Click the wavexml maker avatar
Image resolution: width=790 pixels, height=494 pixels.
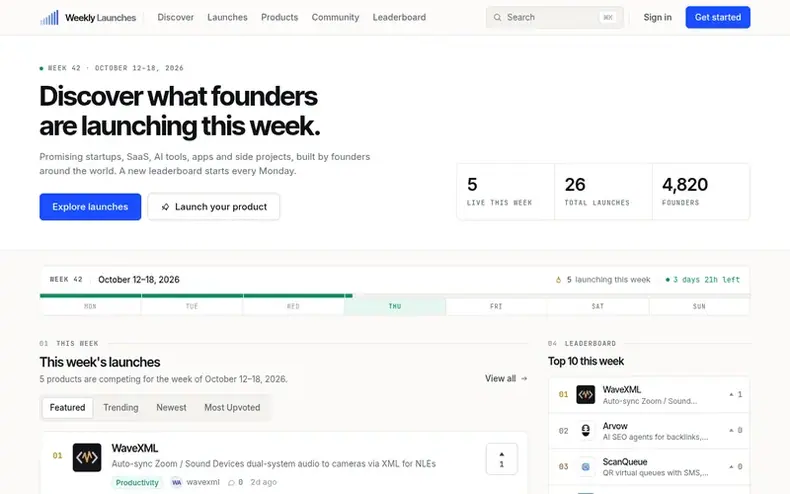coord(176,482)
